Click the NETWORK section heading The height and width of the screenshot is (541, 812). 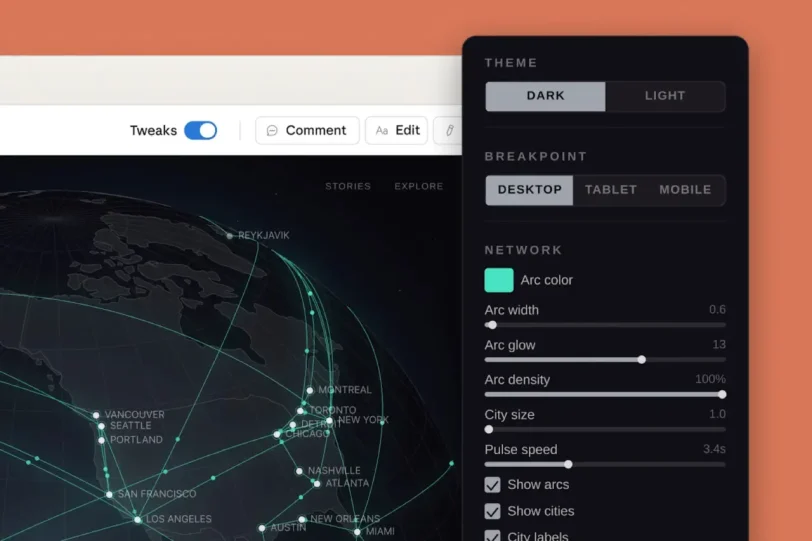(523, 250)
